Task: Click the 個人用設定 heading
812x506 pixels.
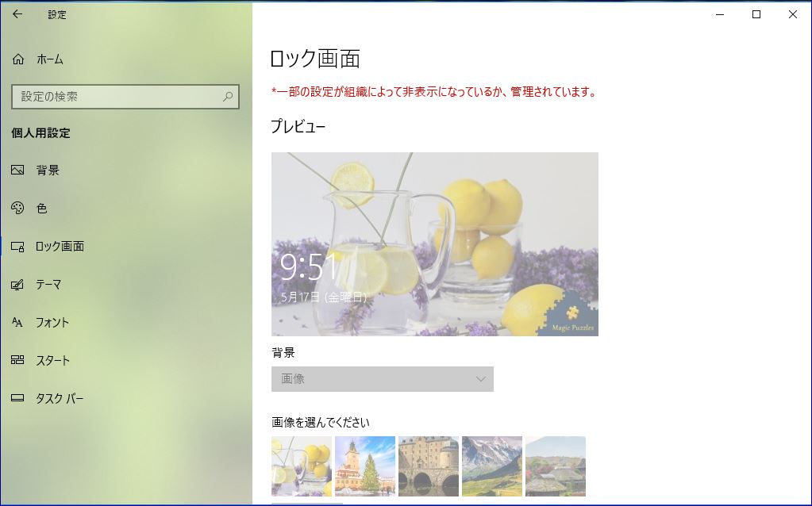Action: 41,133
